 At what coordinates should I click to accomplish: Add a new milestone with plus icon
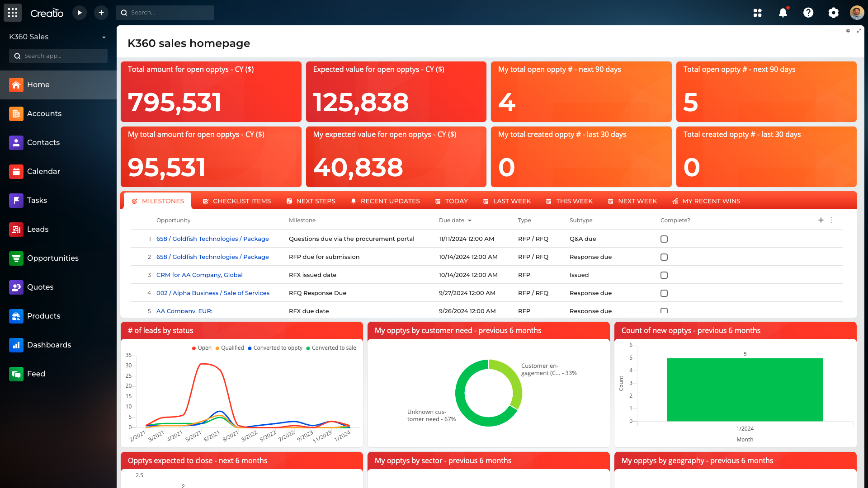point(821,220)
